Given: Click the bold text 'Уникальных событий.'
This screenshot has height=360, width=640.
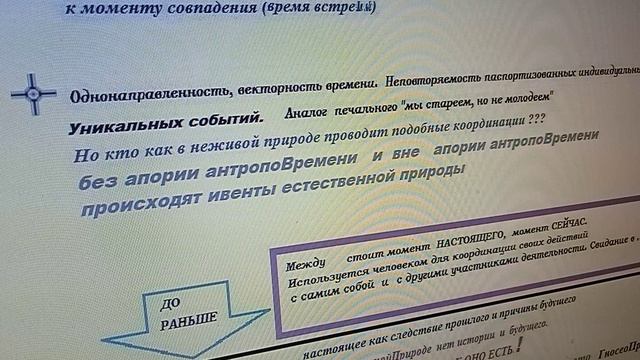Looking at the screenshot, I should click(x=167, y=123).
